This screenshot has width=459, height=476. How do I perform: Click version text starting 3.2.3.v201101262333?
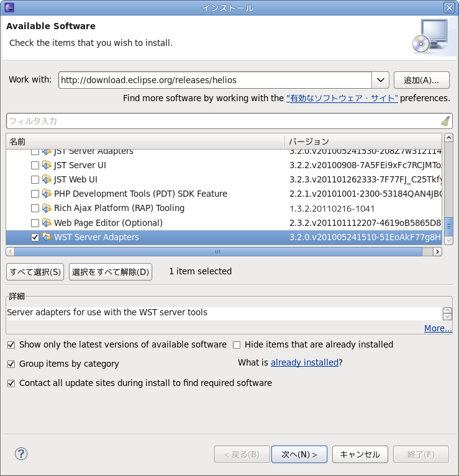tap(365, 179)
